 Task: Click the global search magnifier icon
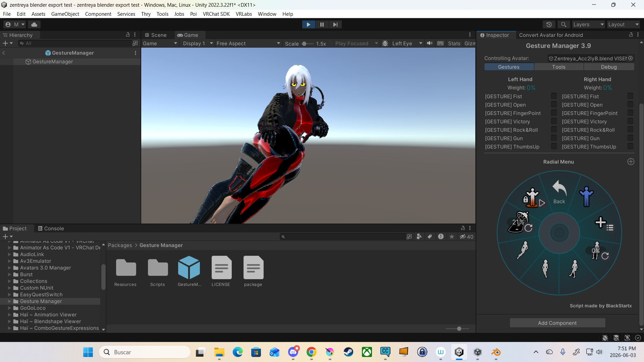click(564, 24)
